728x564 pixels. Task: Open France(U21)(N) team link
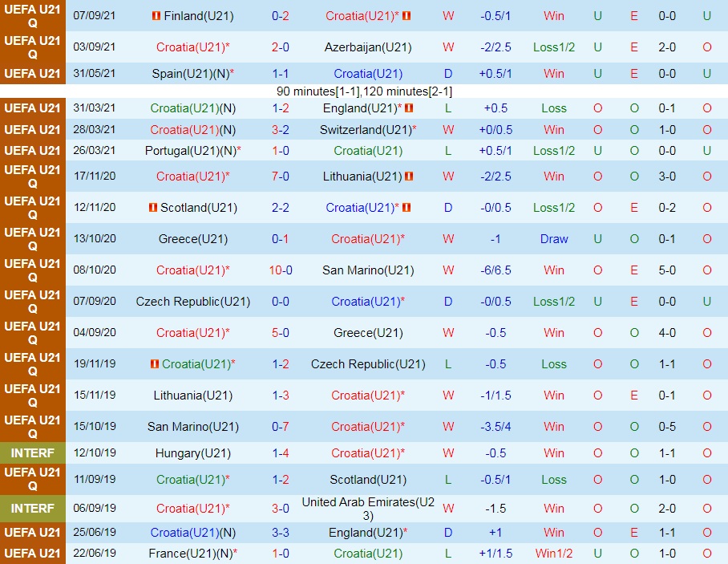click(x=190, y=554)
